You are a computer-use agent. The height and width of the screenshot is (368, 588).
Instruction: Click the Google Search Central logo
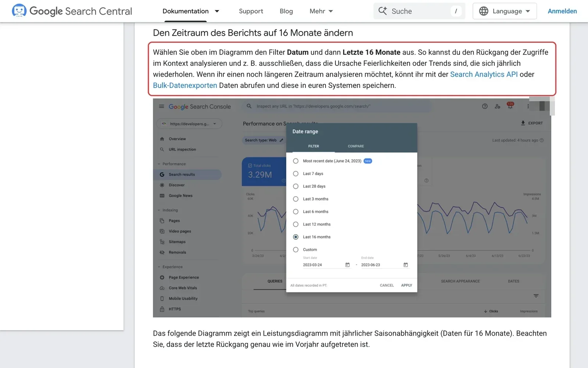(x=72, y=11)
